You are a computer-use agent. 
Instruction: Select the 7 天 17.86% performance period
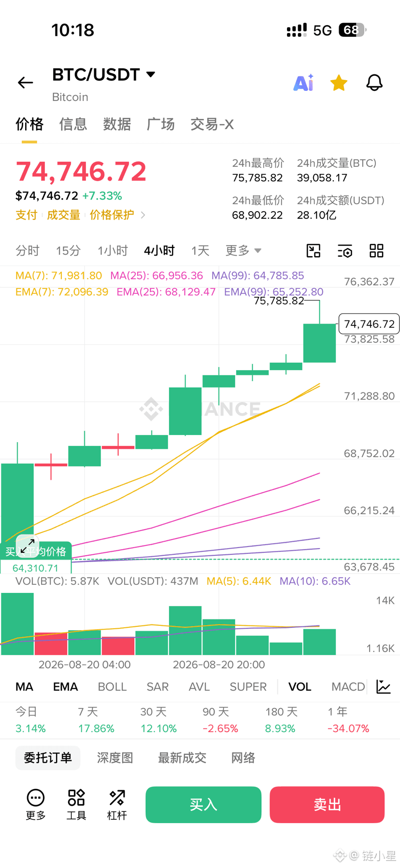coord(96,720)
